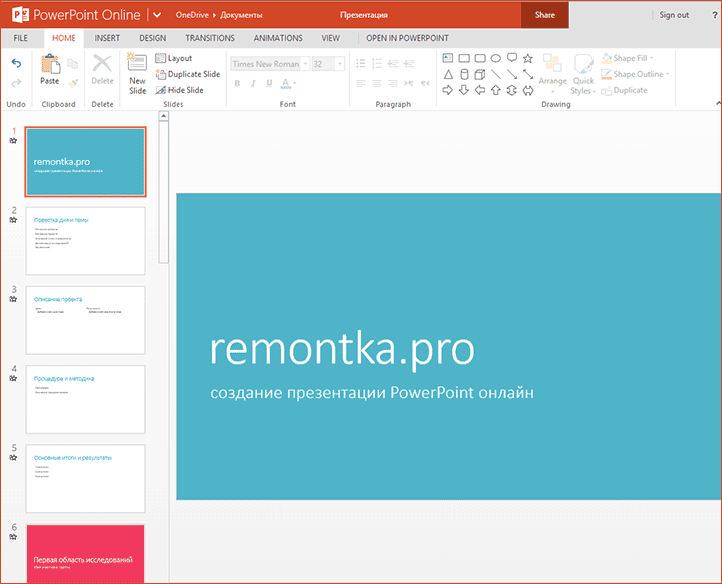The image size is (722, 584).
Task: Open the Layout menu
Action: coord(174,58)
